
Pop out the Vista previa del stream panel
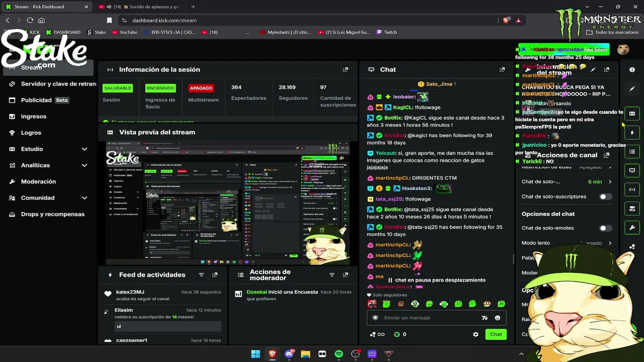[x=345, y=132]
